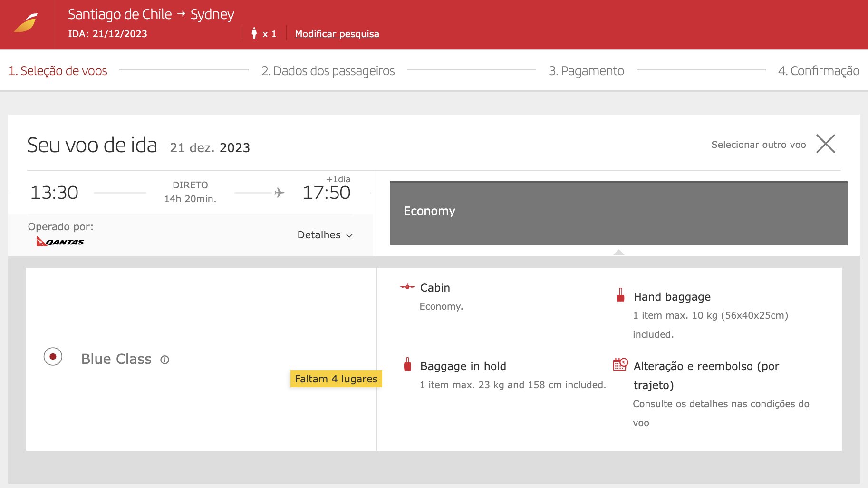
Task: Open Consulte os detalhes nas condições link
Action: (721, 413)
